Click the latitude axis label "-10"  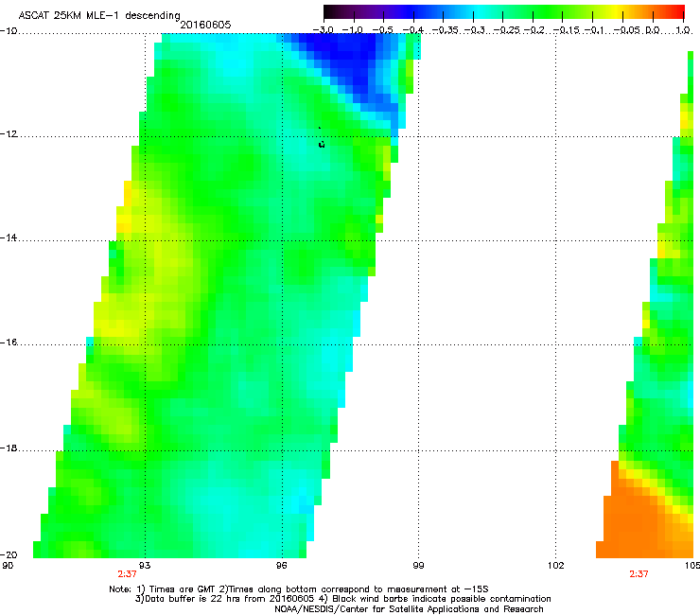tap(9, 31)
